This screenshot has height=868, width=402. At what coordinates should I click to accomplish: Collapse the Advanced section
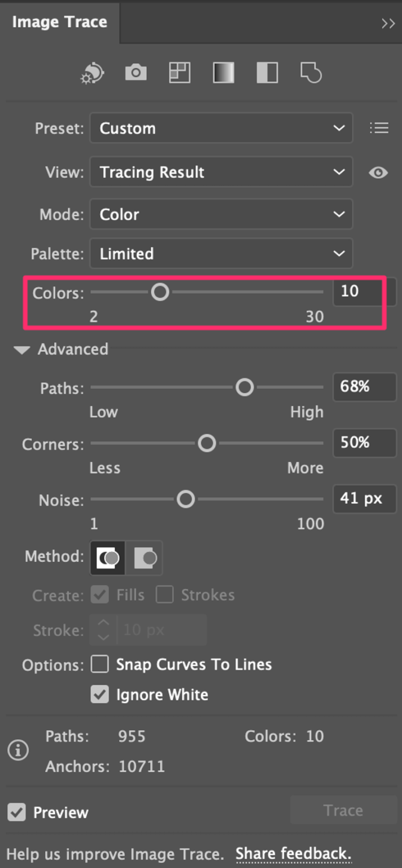tap(21, 349)
